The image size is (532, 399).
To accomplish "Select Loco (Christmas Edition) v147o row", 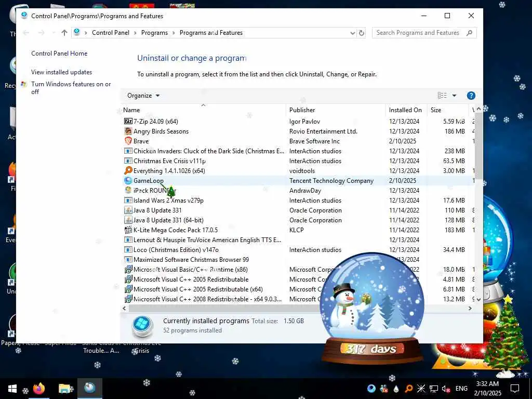I will [298, 250].
